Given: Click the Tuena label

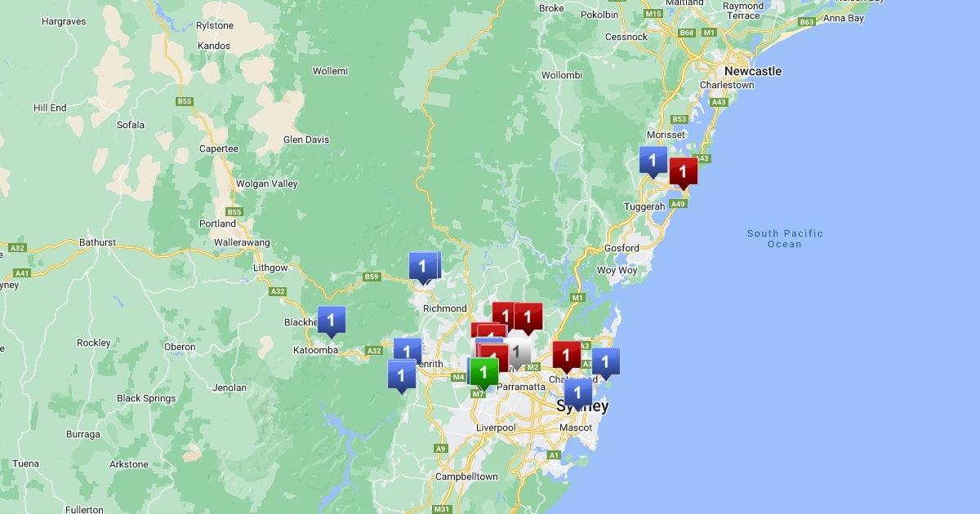Looking at the screenshot, I should coord(25,463).
